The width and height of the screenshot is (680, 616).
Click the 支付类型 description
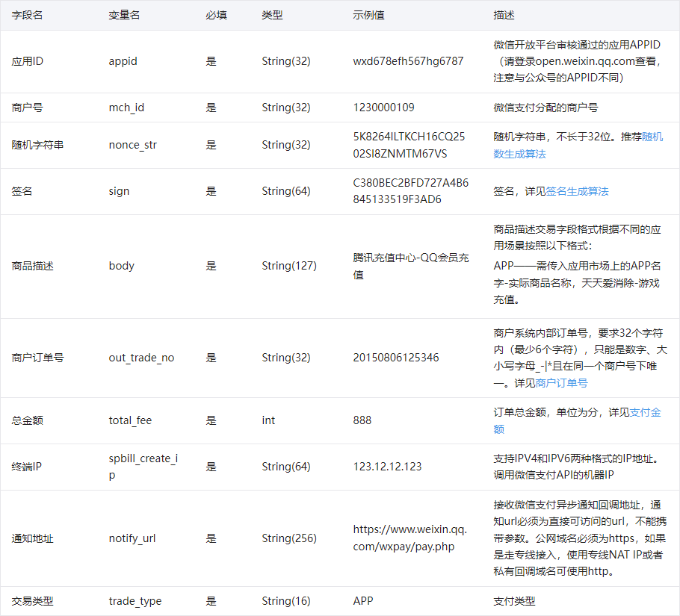(x=514, y=601)
